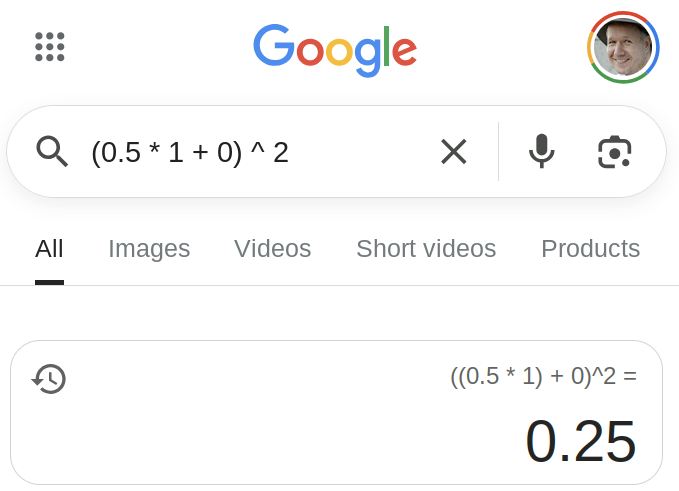The height and width of the screenshot is (491, 679).
Task: Switch to the Videos tab
Action: [x=272, y=249]
